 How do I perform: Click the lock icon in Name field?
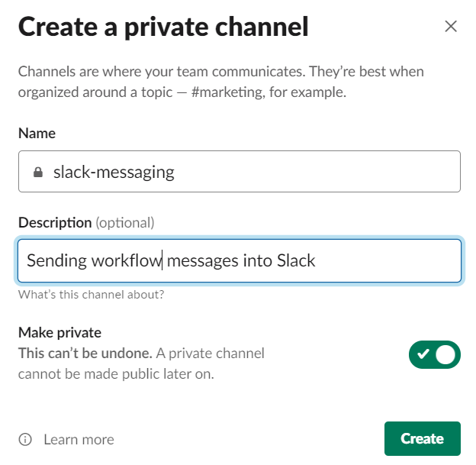(x=38, y=172)
